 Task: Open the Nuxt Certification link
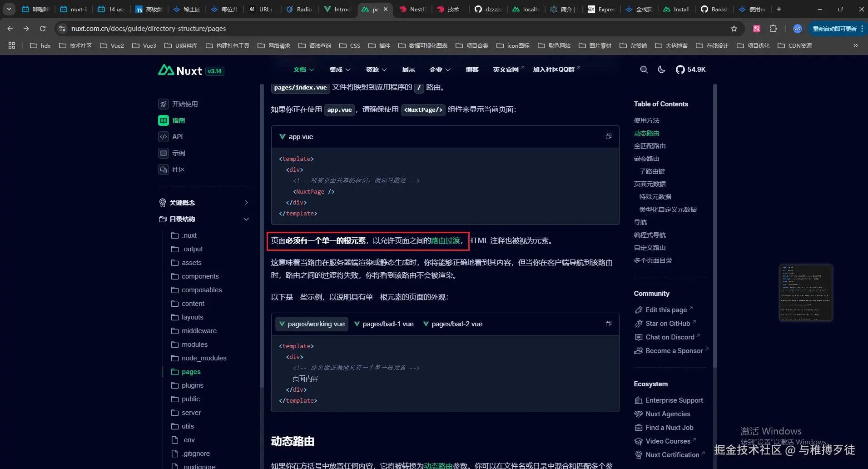pos(670,455)
